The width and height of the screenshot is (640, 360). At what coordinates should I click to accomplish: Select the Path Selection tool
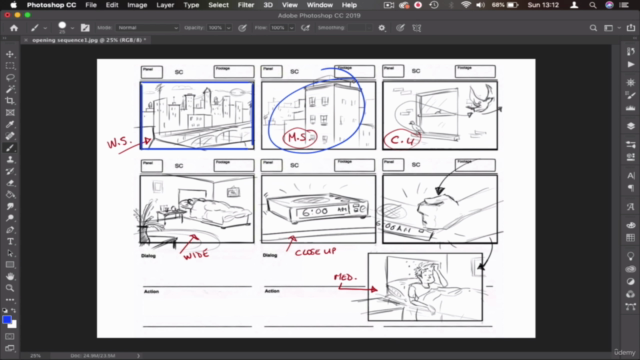click(10, 253)
